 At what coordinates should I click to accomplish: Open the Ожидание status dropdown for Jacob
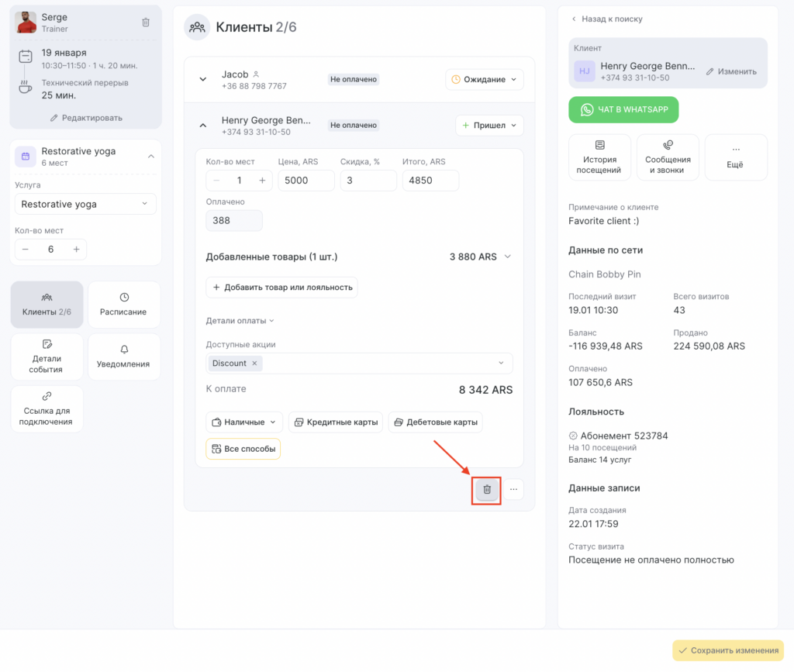pyautogui.click(x=484, y=79)
